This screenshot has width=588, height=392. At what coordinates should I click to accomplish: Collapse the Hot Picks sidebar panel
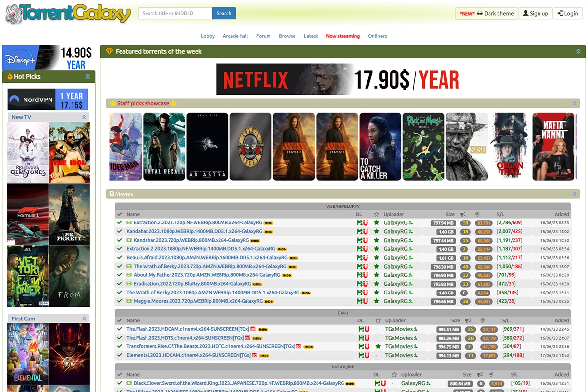88,76
